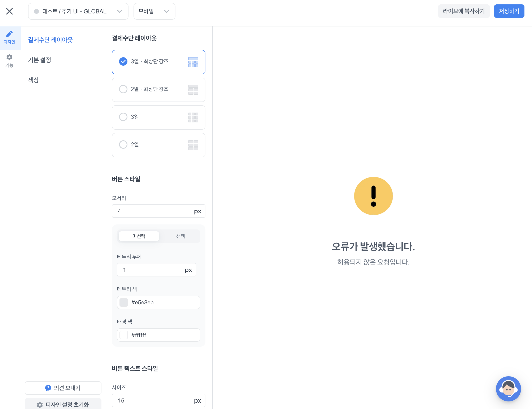This screenshot has width=532, height=409.
Task: Click the 2열 grid layout icon
Action: click(x=193, y=145)
